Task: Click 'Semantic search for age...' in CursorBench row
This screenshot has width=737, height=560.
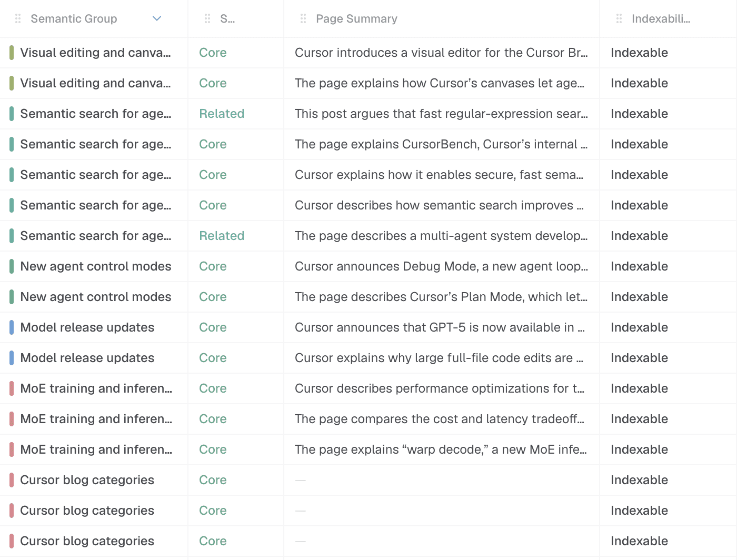Action: coord(96,144)
